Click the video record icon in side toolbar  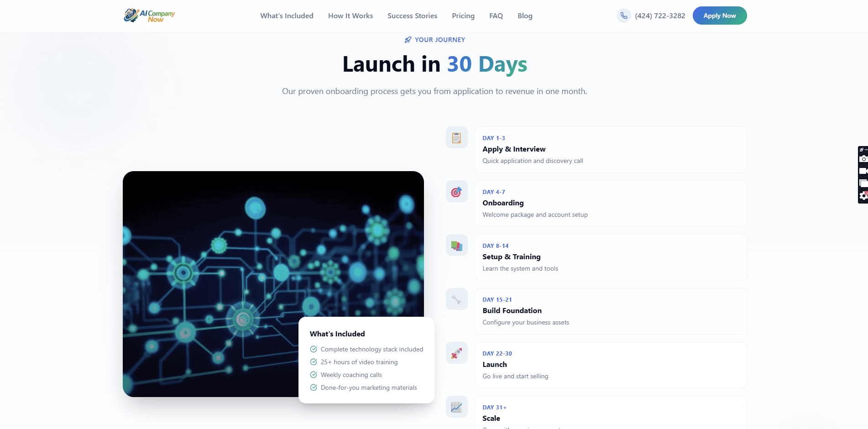[x=864, y=171]
